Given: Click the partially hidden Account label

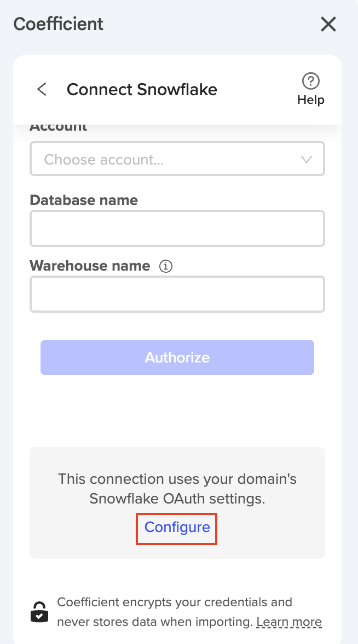Looking at the screenshot, I should click(59, 128).
